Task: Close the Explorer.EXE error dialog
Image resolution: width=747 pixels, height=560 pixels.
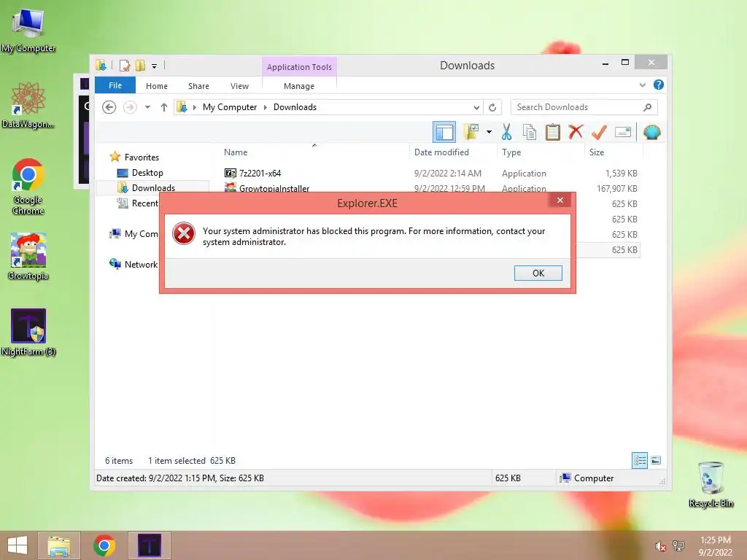Action: coord(560,200)
